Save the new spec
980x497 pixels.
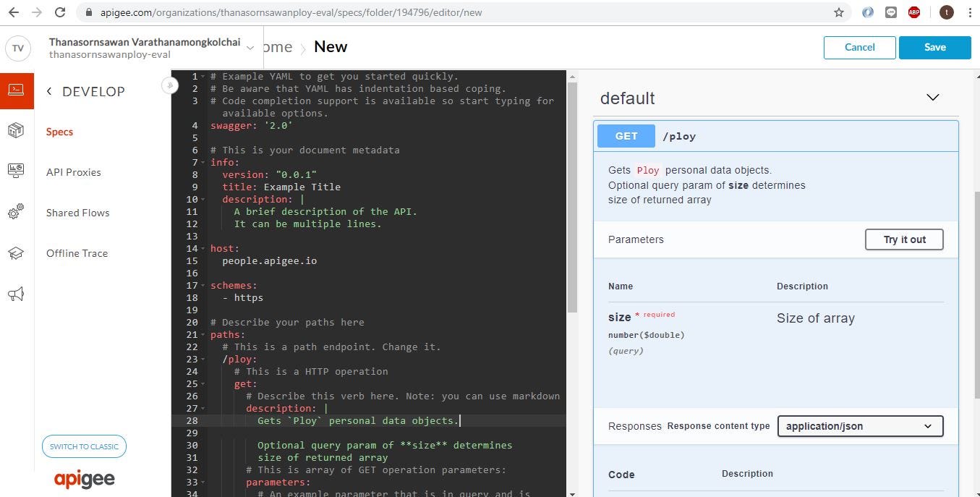pos(934,46)
